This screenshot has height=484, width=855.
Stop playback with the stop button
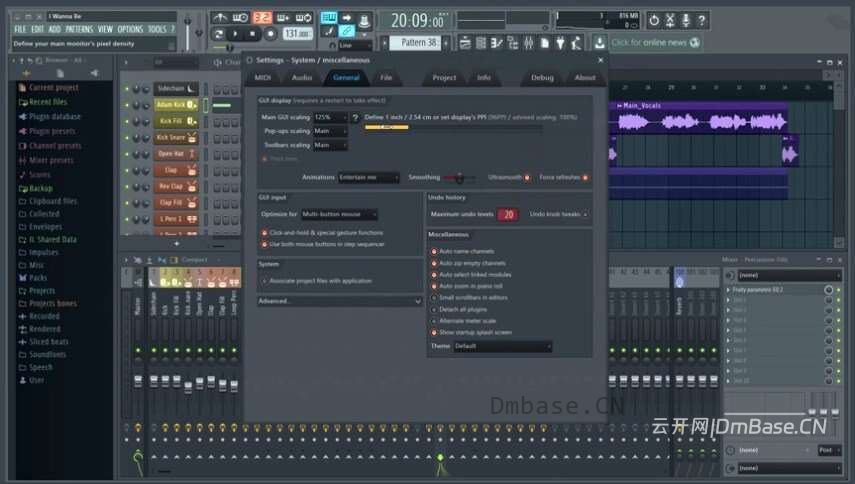click(252, 34)
